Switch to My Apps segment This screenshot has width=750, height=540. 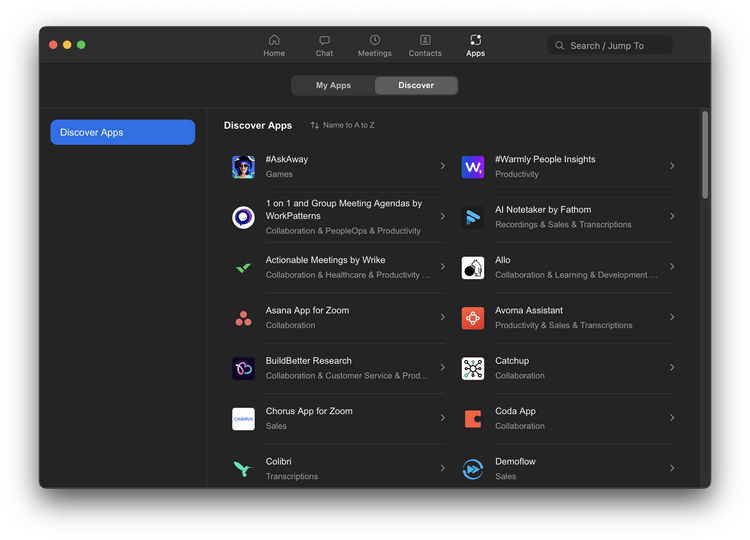(333, 85)
